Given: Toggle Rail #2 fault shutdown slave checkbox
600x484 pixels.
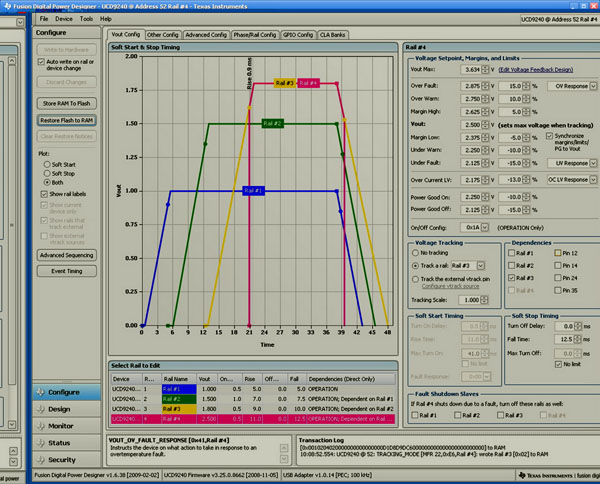Looking at the screenshot, I should (457, 415).
